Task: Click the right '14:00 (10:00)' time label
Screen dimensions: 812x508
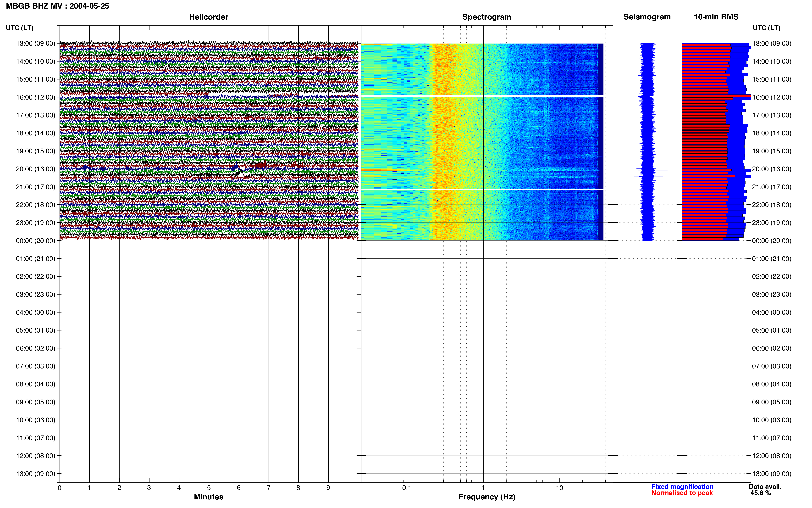Action: 772,61
